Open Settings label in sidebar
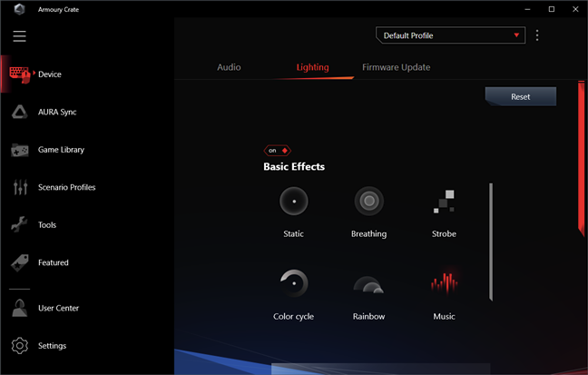Image resolution: width=588 pixels, height=375 pixels. [x=52, y=346]
